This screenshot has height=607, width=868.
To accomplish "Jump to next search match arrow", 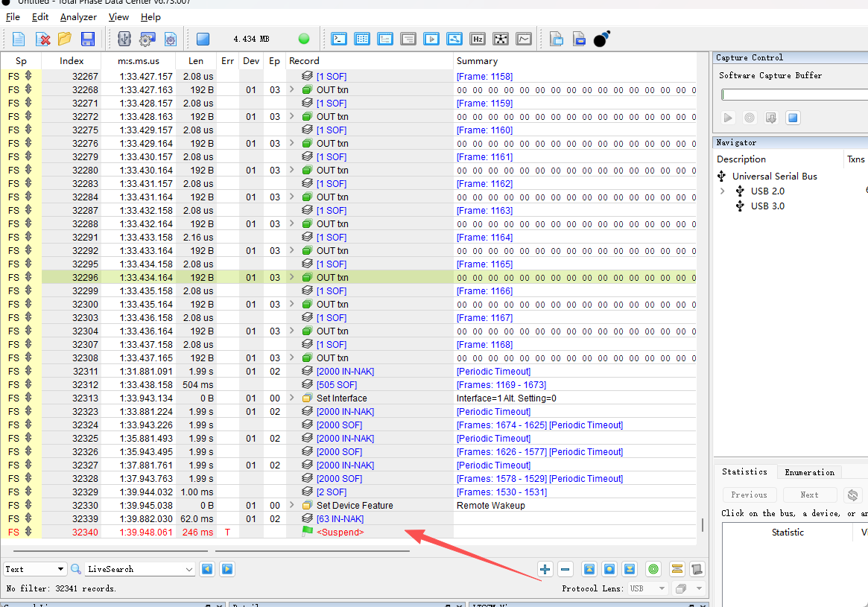I will click(x=227, y=569).
